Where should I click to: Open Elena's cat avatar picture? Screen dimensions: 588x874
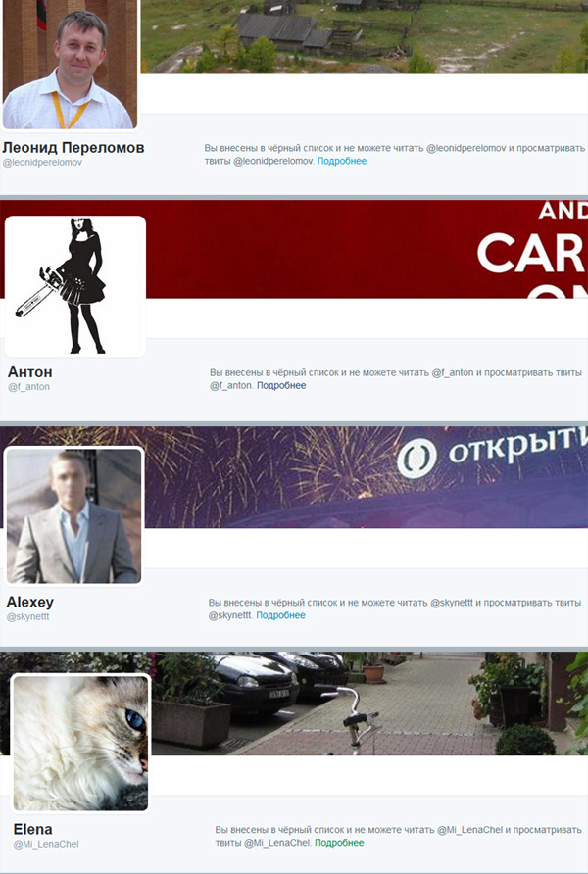pos(80,742)
